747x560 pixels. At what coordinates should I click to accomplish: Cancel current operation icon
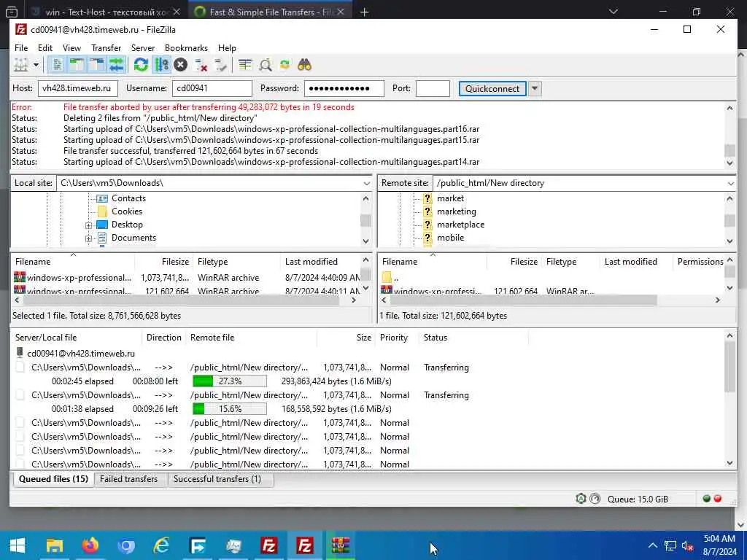[181, 65]
